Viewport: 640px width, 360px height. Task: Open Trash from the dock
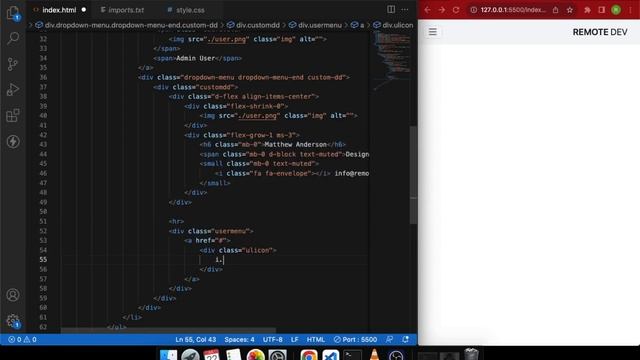[471, 354]
